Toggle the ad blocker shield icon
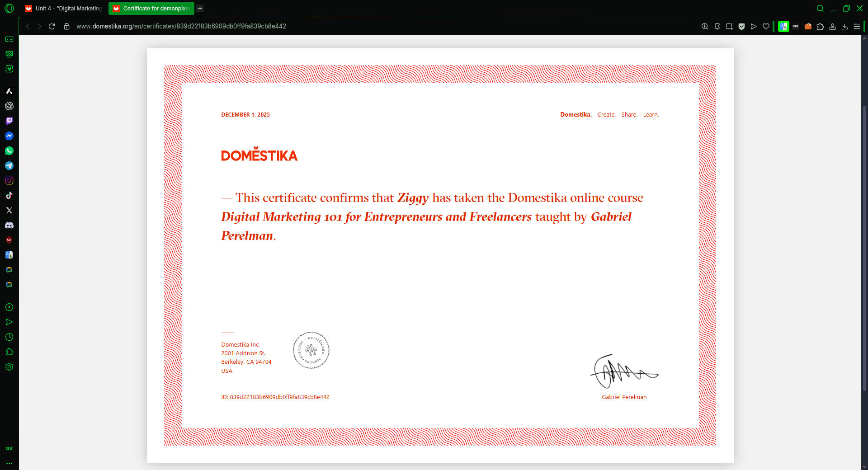The height and width of the screenshot is (470, 868). coord(741,27)
